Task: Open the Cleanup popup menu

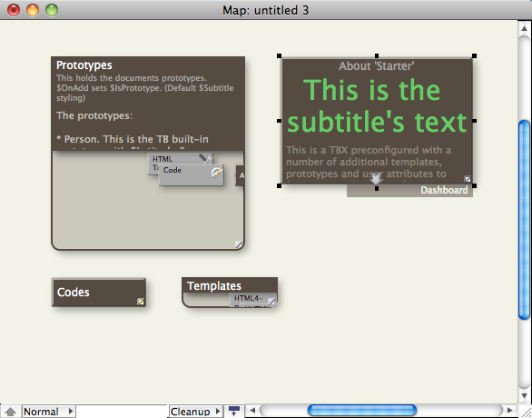Action: pos(196,412)
